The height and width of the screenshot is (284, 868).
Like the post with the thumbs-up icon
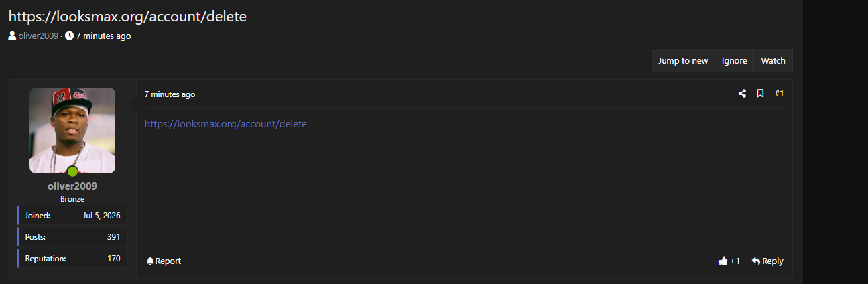click(723, 261)
